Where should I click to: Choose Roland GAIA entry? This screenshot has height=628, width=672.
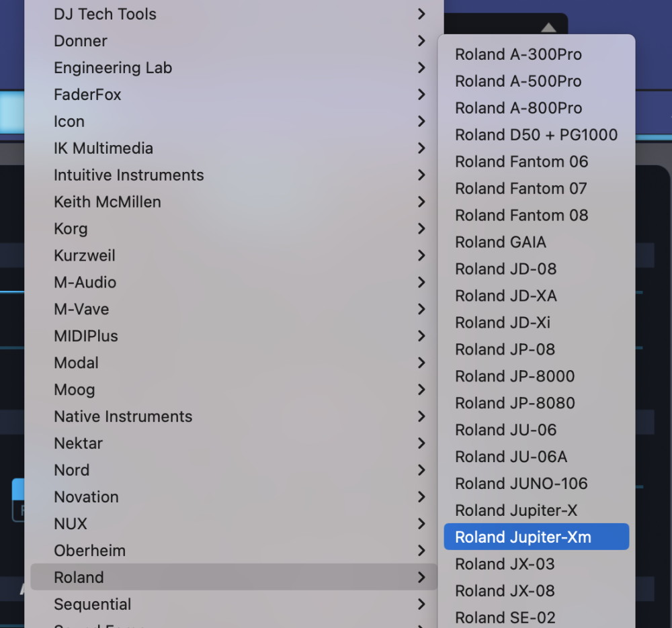point(500,242)
